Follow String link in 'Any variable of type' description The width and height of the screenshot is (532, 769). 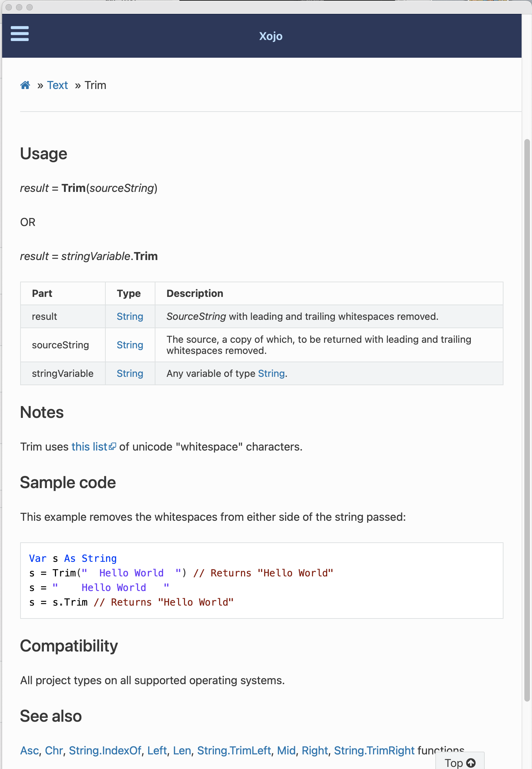[x=271, y=373]
